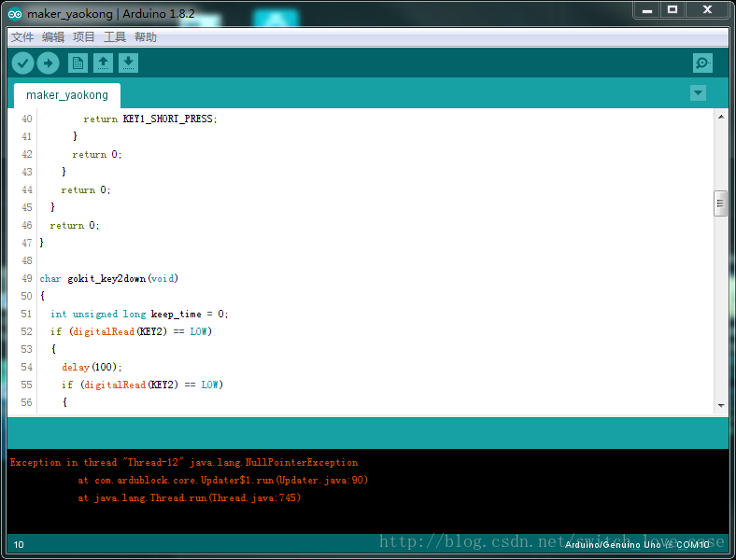Click the line 'return KEY1_SHORT_PRESS;'
Viewport: 736px width, 560px height.
click(150, 119)
